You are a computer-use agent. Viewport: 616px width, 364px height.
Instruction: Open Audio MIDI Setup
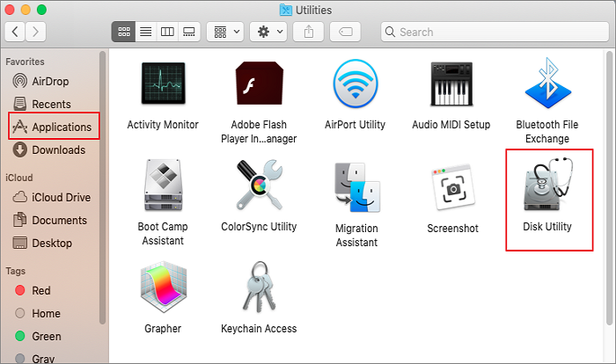pyautogui.click(x=452, y=85)
